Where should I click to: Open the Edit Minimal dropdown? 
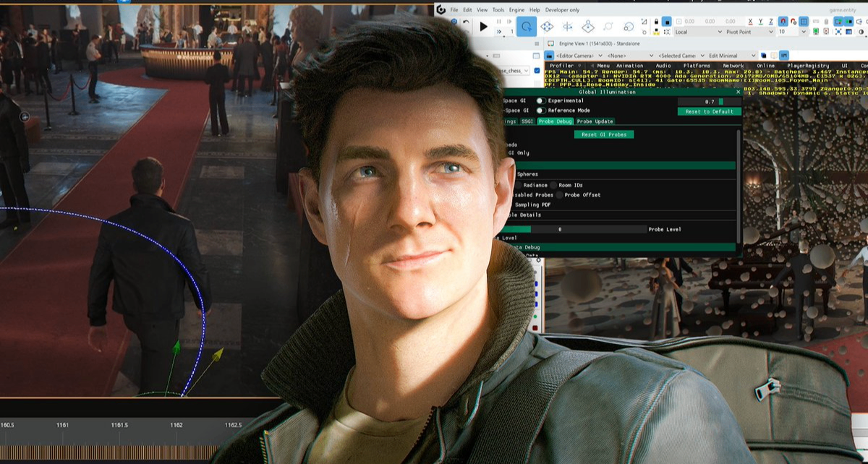[731, 56]
